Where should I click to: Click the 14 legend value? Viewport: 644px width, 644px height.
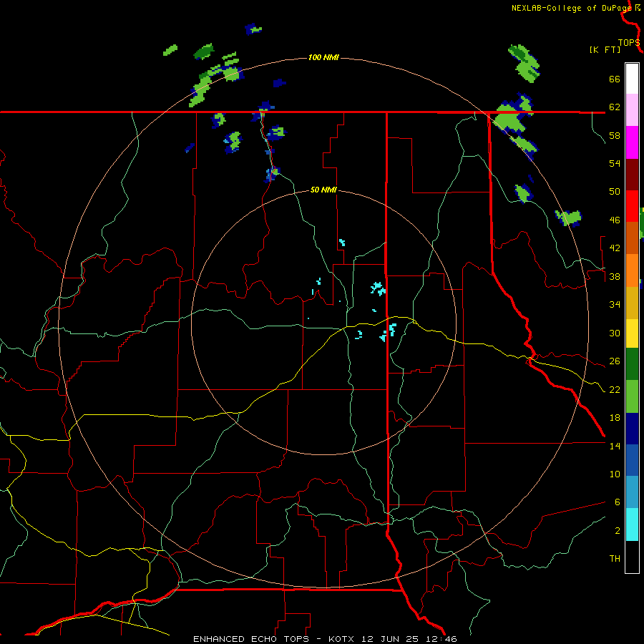(615, 446)
